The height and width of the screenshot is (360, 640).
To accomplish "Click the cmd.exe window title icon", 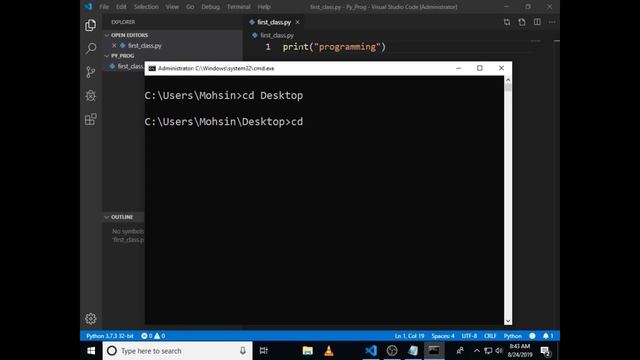I will (152, 69).
